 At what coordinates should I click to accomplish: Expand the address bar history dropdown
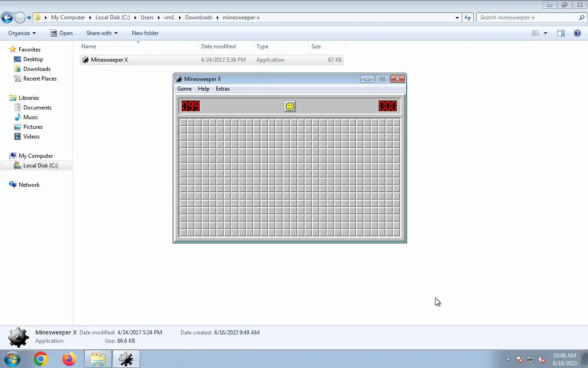[457, 17]
